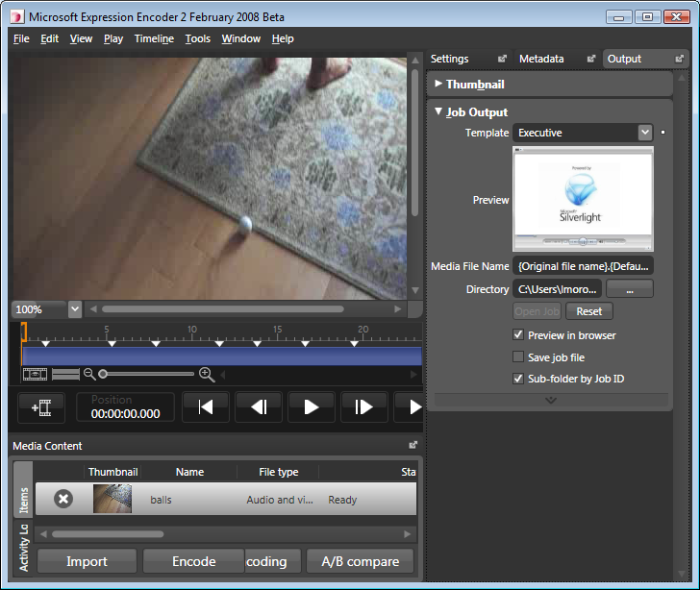Play the video
Image resolution: width=700 pixels, height=590 pixels.
click(x=312, y=407)
